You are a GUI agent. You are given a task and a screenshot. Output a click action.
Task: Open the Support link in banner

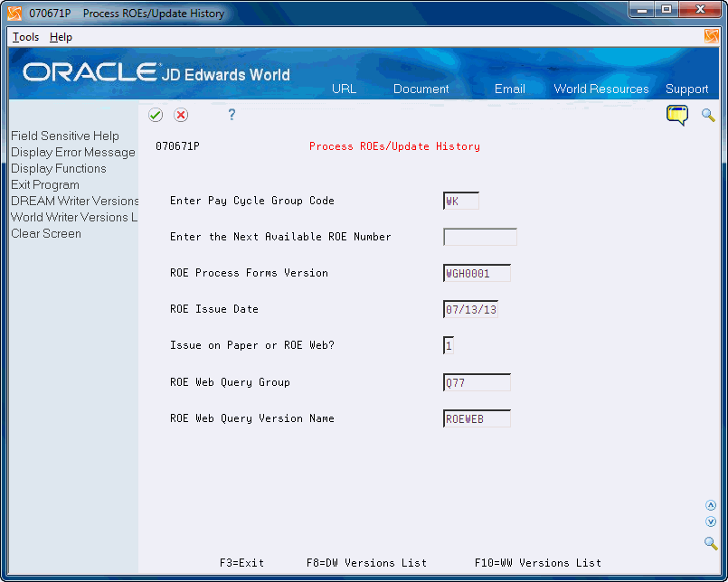686,89
